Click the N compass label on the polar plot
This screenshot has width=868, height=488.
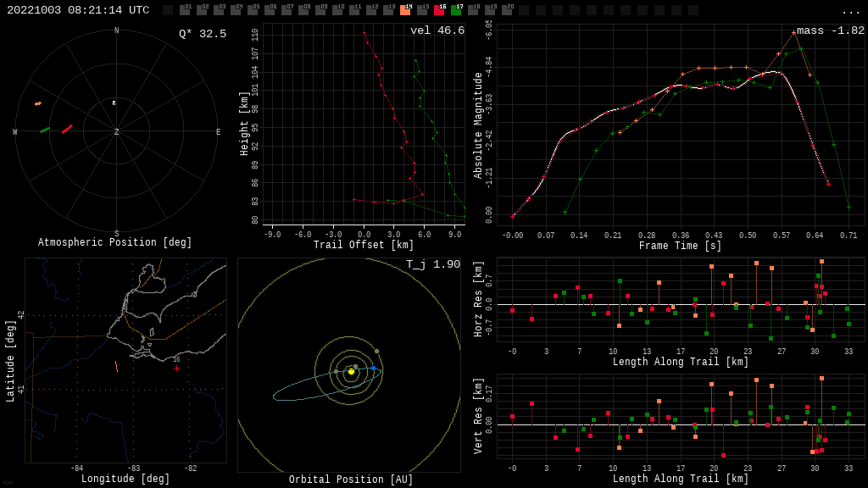116,30
